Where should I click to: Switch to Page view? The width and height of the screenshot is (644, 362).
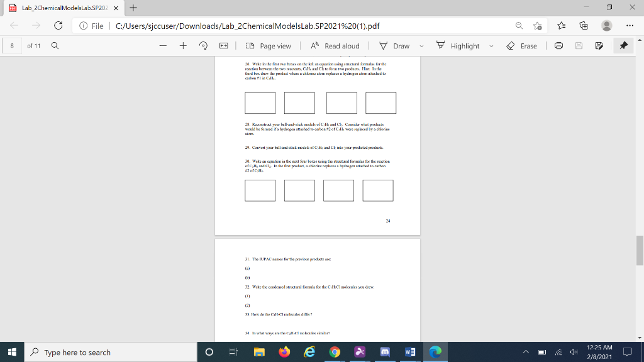[x=268, y=45]
